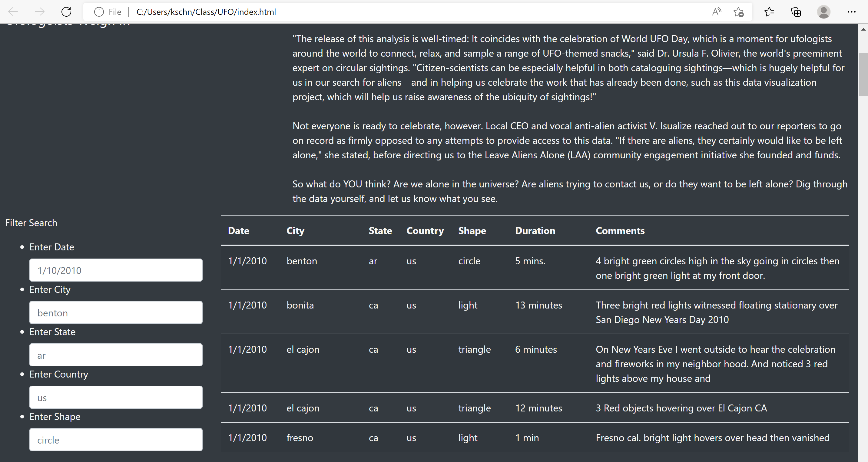Click the Enter Date input field
This screenshot has height=462, width=868.
(x=116, y=270)
